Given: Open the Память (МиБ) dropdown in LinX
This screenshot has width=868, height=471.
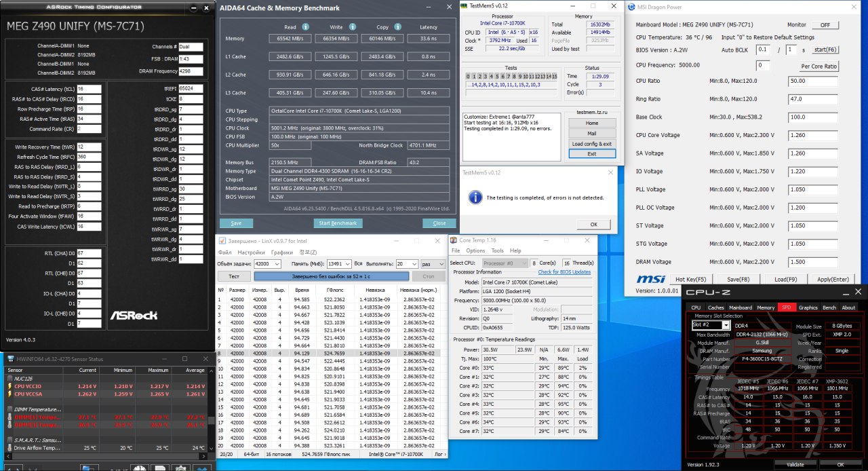Looking at the screenshot, I should (x=347, y=263).
